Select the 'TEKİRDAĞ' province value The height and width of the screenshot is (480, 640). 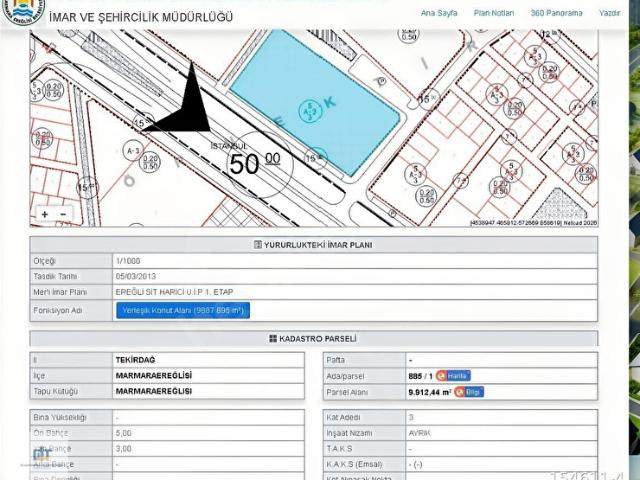tap(135, 360)
